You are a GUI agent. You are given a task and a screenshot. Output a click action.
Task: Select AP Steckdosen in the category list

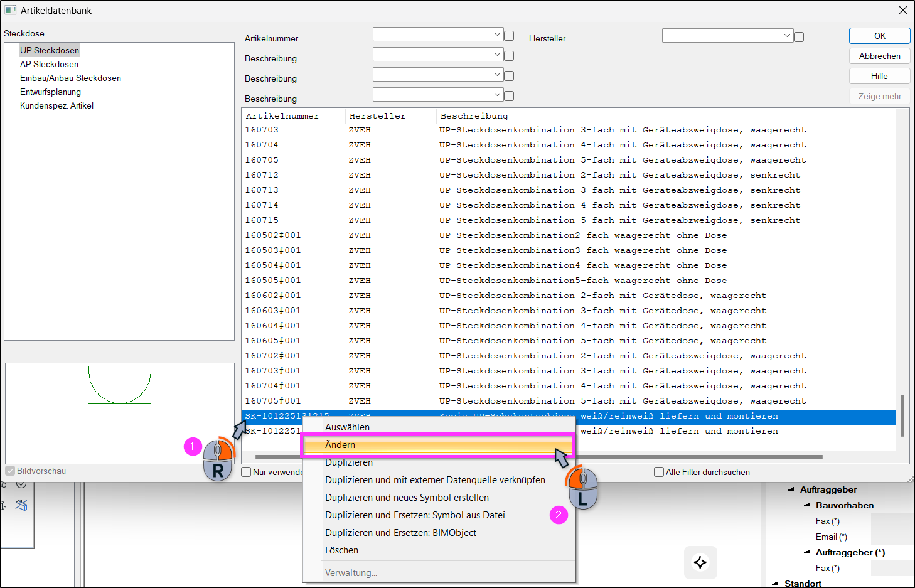click(x=49, y=64)
